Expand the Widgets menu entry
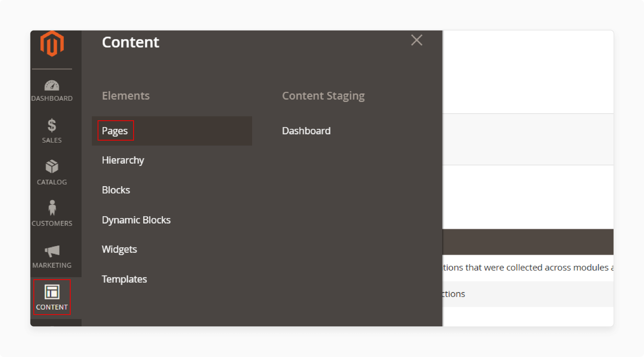Screen dimensions: 644x357 tap(119, 249)
